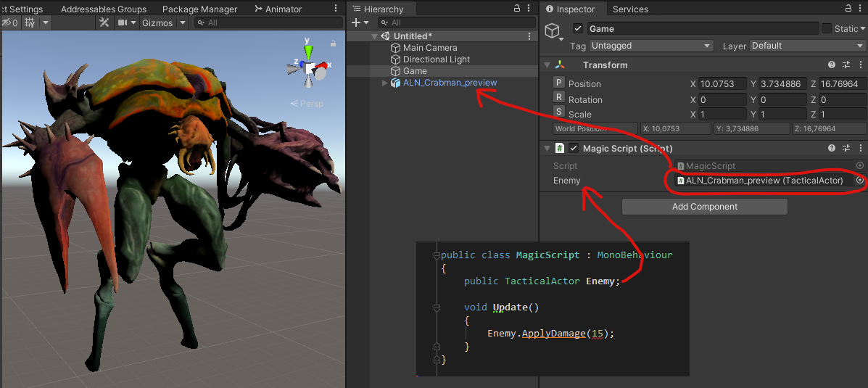Click the Position X input field
The image size is (868, 388).
(x=722, y=84)
